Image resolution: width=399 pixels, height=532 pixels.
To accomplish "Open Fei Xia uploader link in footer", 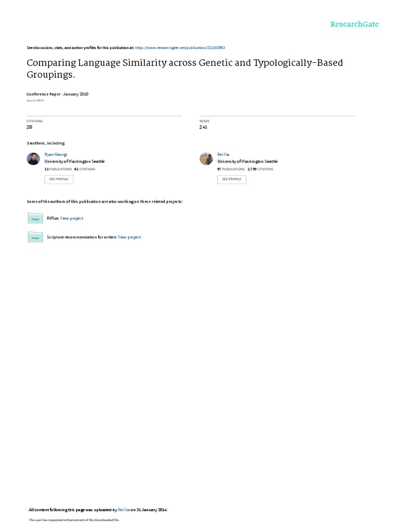I will click(x=124, y=510).
